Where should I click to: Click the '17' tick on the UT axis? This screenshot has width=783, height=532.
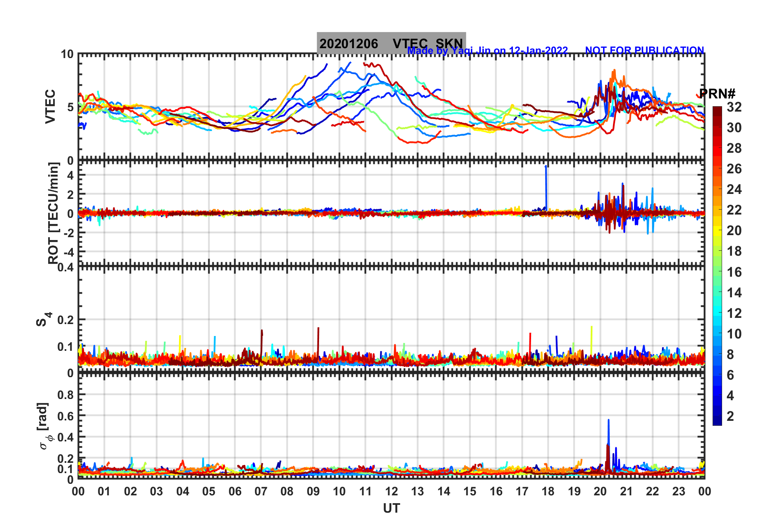point(522,491)
